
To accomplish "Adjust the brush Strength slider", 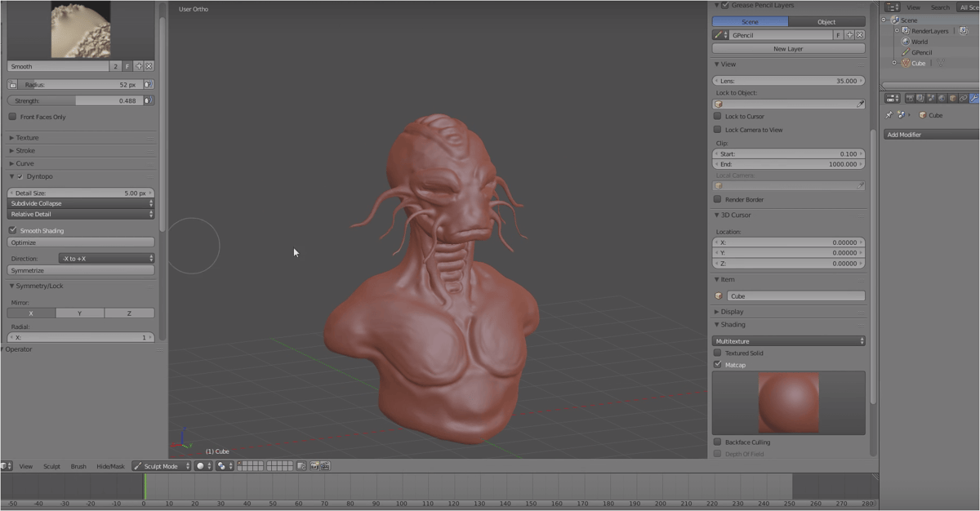I will click(x=79, y=100).
